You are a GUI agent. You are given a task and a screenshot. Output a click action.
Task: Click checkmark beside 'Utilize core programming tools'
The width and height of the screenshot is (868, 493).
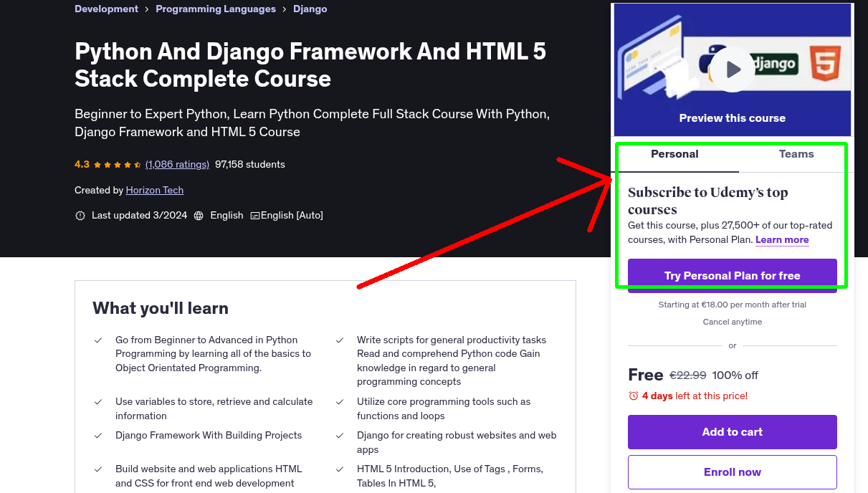(340, 402)
